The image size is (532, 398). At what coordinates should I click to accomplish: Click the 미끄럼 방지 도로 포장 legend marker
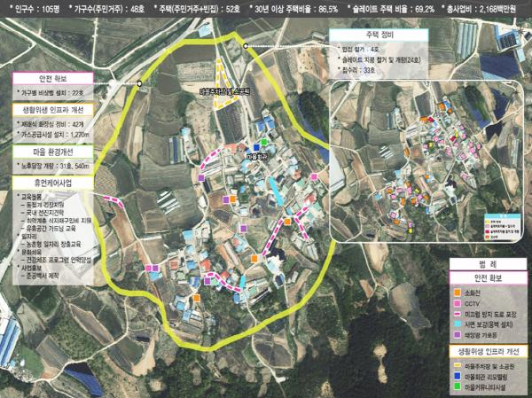pos(457,312)
